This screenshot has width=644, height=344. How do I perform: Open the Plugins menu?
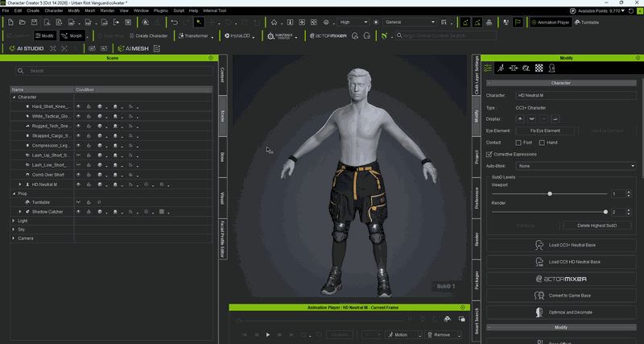point(160,10)
